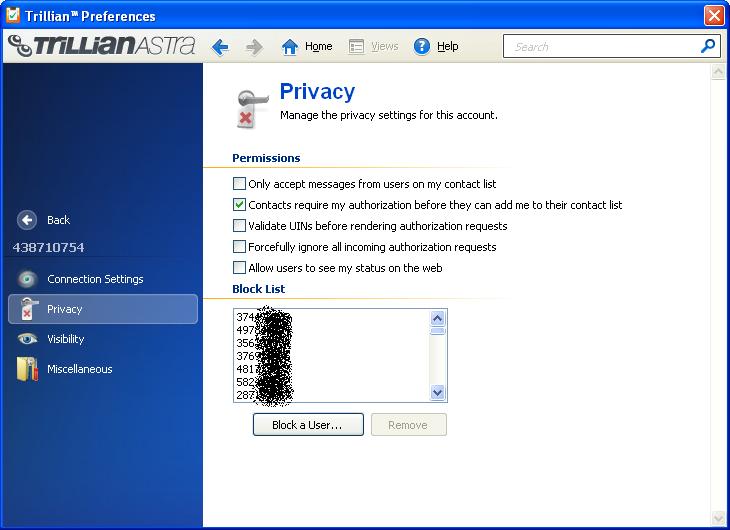Click main page scroll down arrow

coord(718,517)
